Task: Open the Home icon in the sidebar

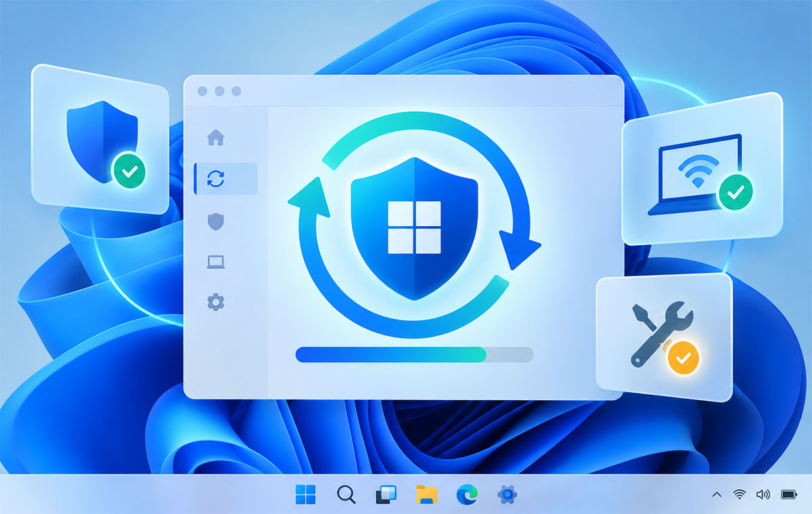Action: click(216, 137)
